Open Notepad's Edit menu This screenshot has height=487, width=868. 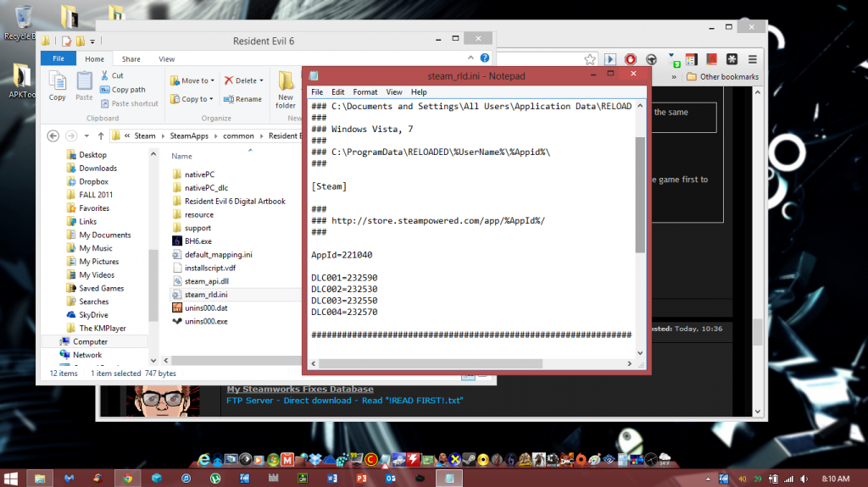(337, 91)
